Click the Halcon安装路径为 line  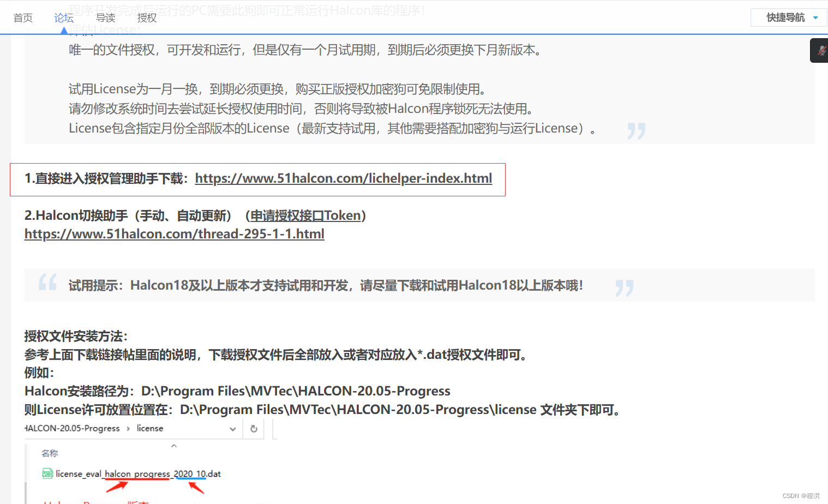click(237, 391)
